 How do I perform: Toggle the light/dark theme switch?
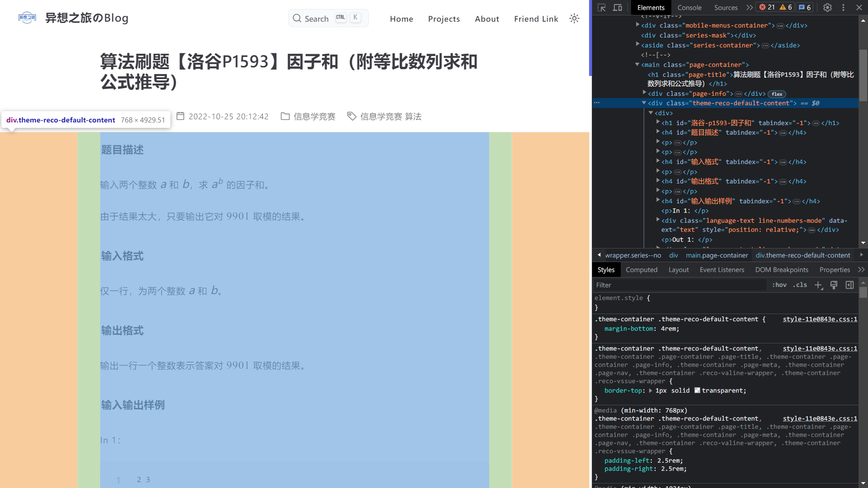[x=574, y=19]
